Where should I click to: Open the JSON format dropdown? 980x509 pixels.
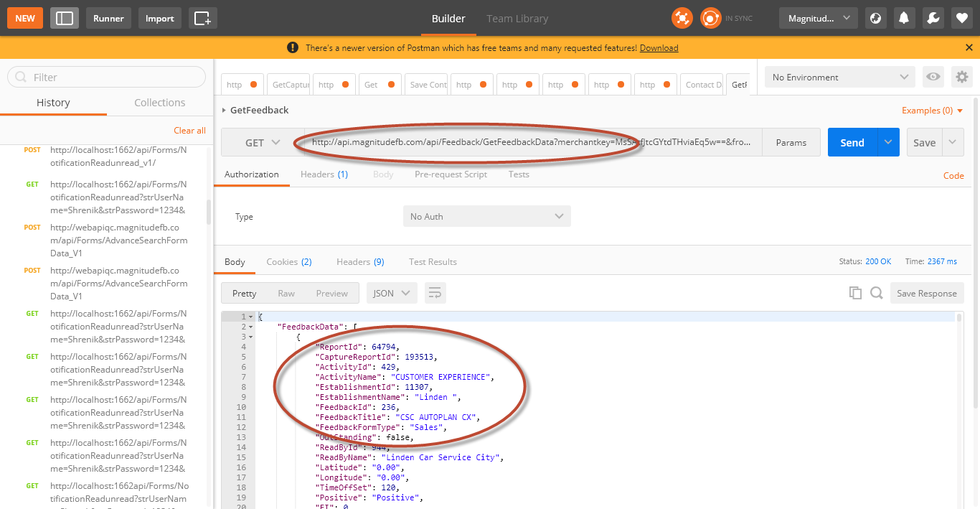[x=392, y=293]
